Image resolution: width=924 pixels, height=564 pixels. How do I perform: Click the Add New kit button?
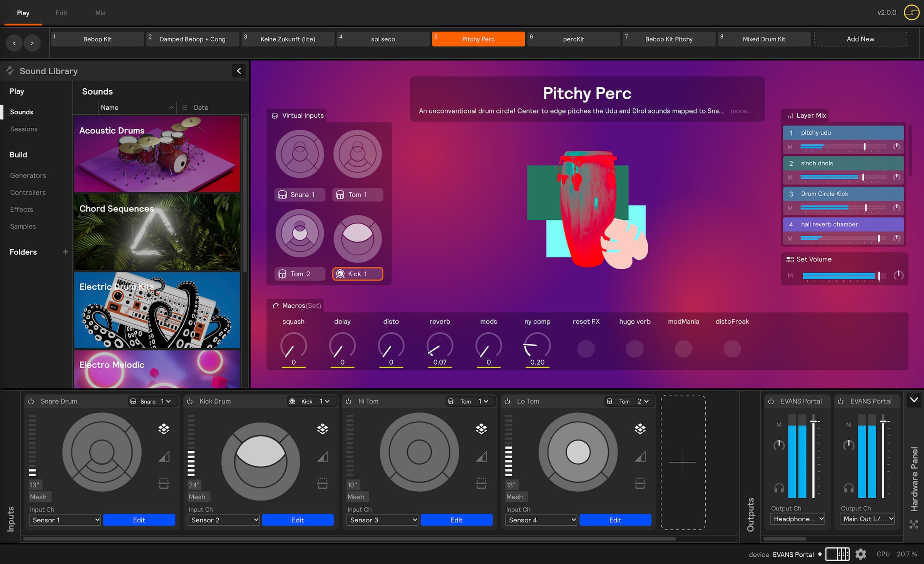click(x=860, y=39)
